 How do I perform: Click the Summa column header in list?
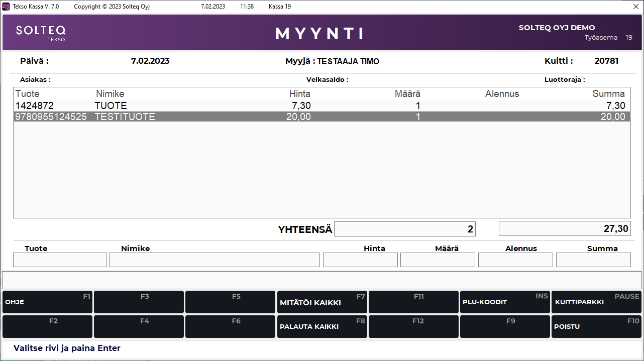tap(608, 94)
